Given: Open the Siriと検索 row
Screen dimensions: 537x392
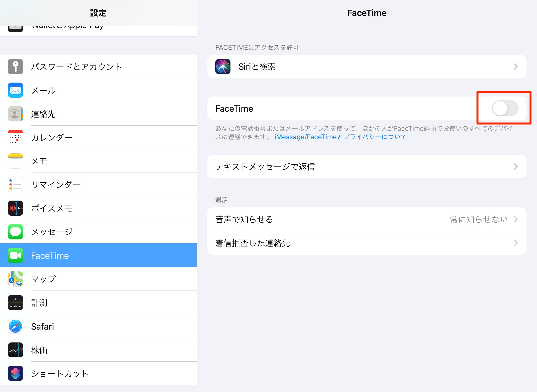Looking at the screenshot, I should point(367,67).
